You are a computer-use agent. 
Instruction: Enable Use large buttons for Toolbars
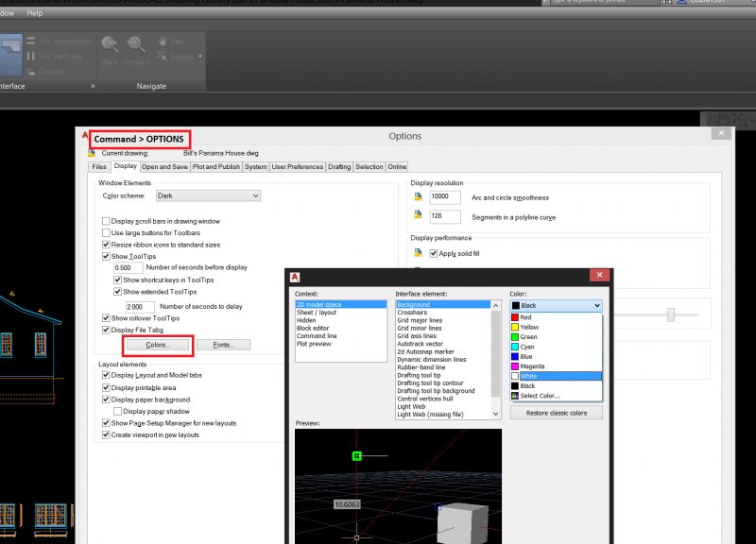pyautogui.click(x=106, y=232)
